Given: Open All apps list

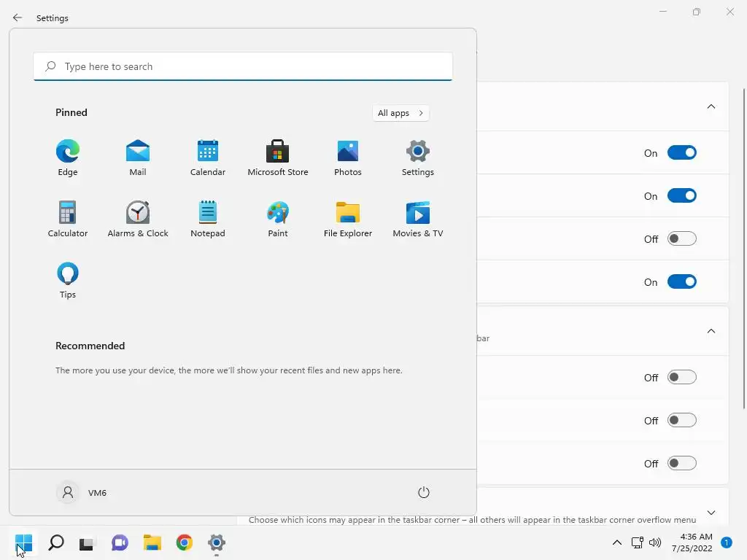Looking at the screenshot, I should (400, 113).
